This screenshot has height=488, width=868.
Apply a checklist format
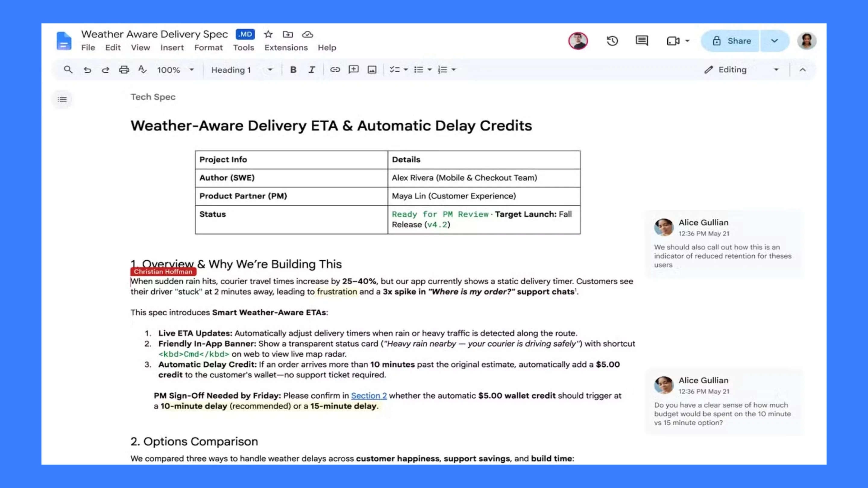click(395, 70)
